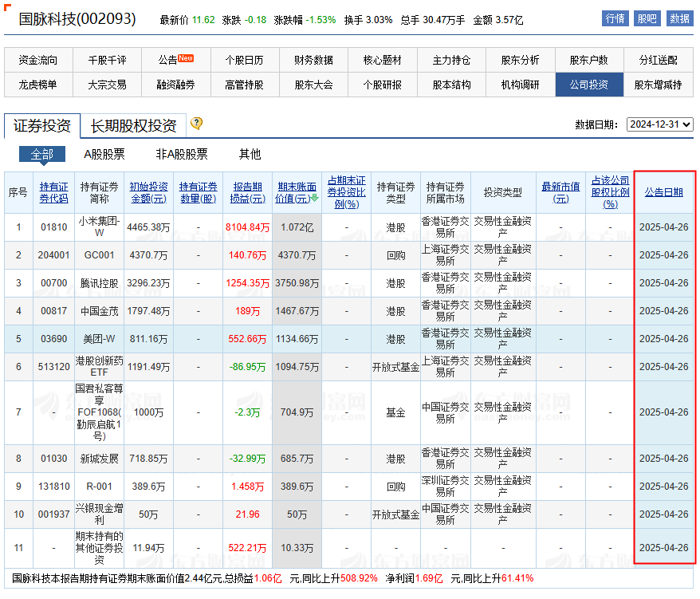700x599 pixels.
Task: Select the 其他 filter tab
Action: click(250, 155)
